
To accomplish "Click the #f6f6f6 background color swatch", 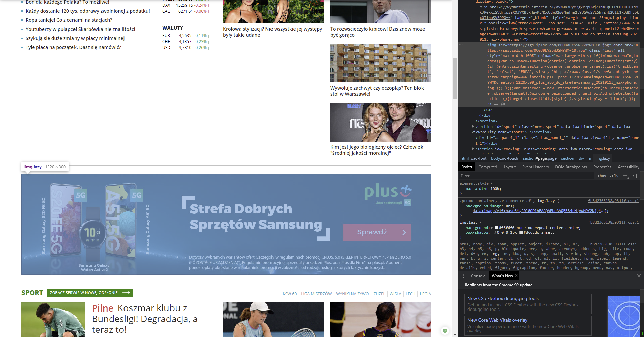I will point(496,227).
